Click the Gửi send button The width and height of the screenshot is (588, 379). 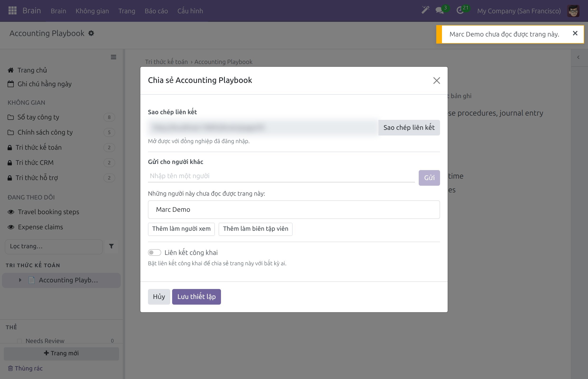(x=429, y=178)
